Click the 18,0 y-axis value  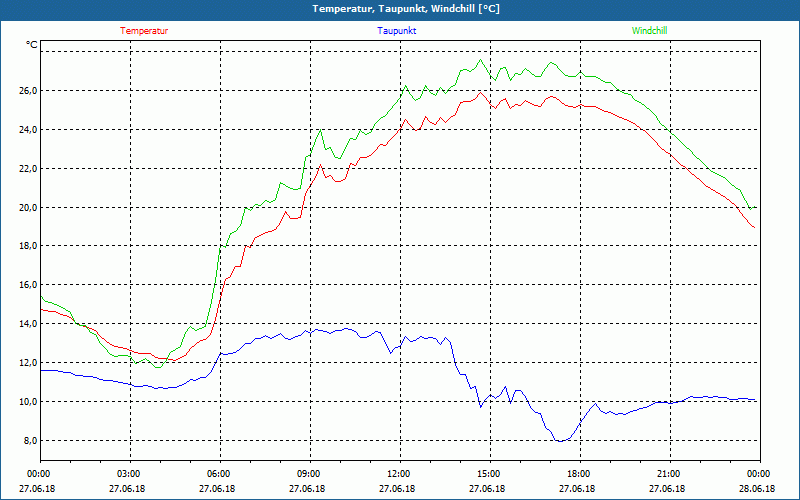point(28,246)
